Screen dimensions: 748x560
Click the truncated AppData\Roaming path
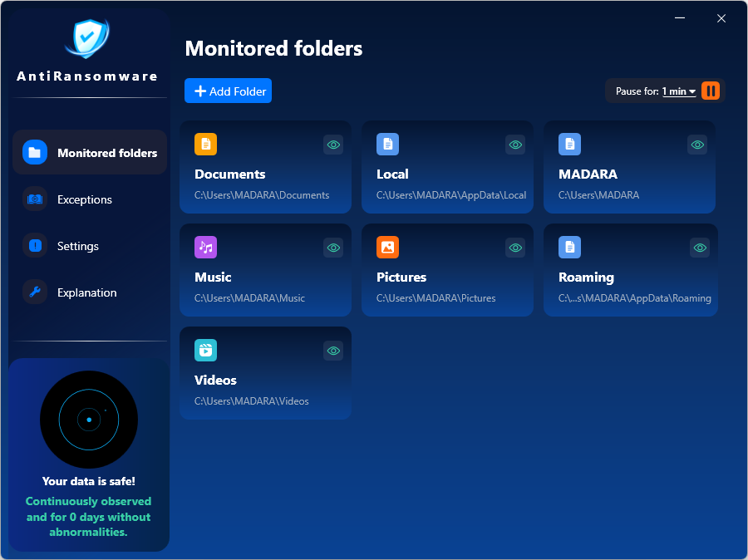pos(634,298)
